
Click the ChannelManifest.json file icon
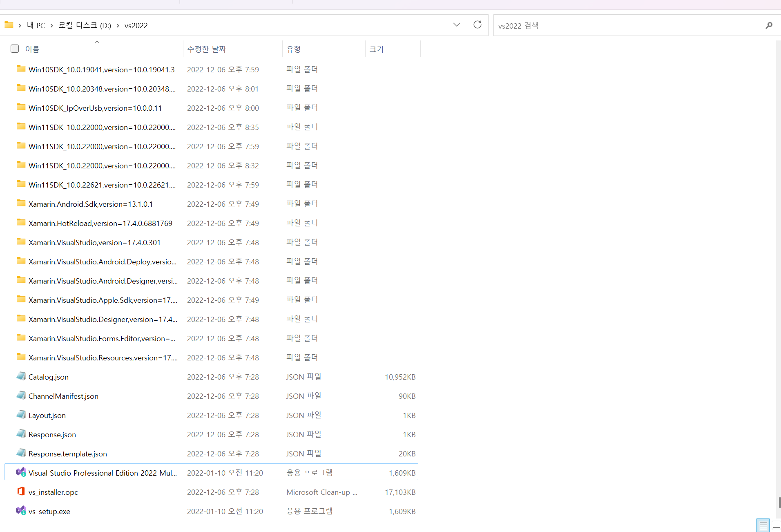click(21, 395)
